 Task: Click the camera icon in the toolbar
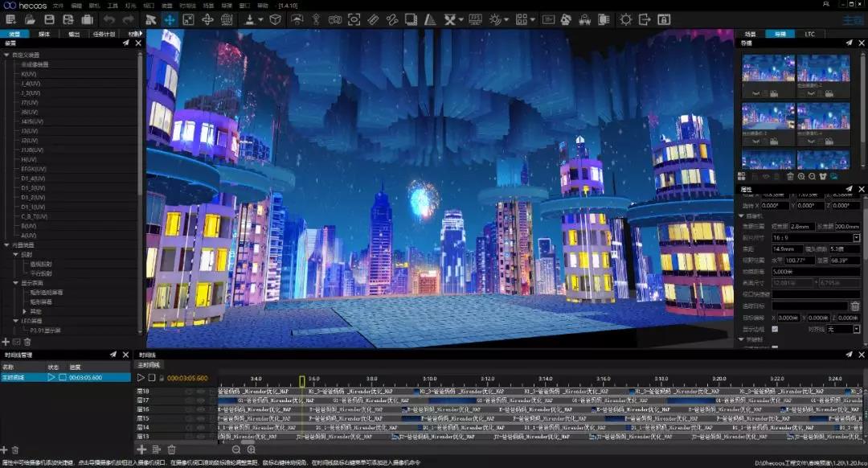(x=335, y=20)
